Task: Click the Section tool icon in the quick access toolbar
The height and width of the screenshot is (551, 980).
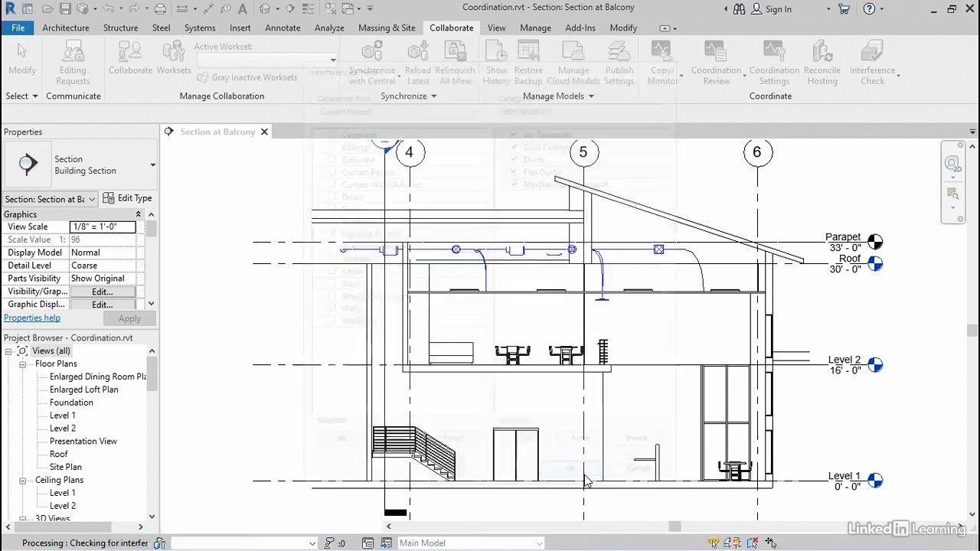Action: [x=290, y=9]
